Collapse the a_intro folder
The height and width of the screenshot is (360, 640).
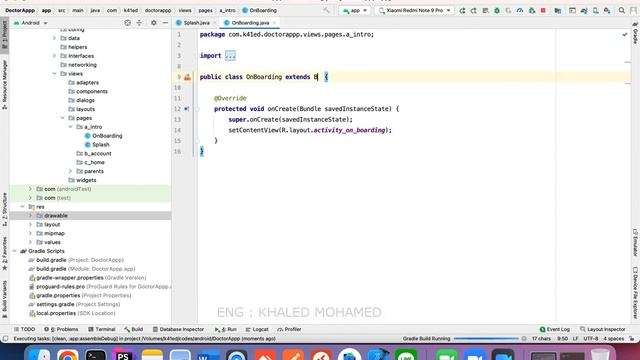[71, 127]
